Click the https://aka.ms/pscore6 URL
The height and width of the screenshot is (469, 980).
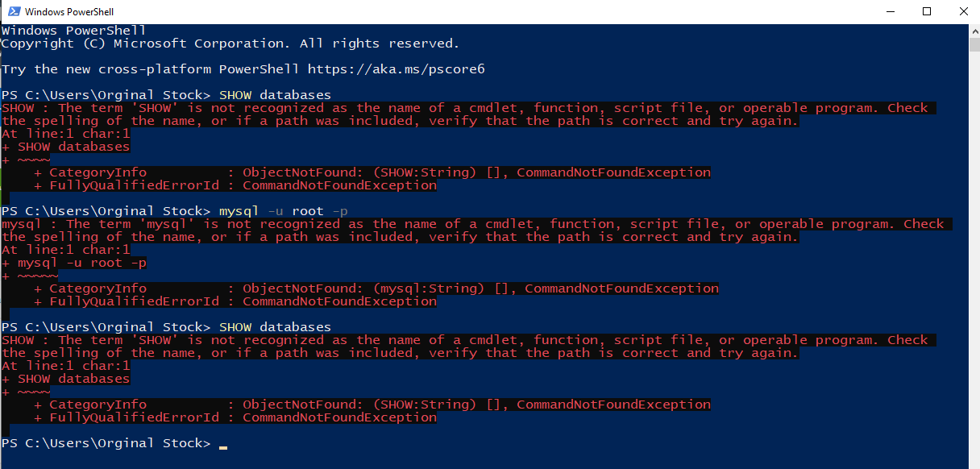coord(397,69)
